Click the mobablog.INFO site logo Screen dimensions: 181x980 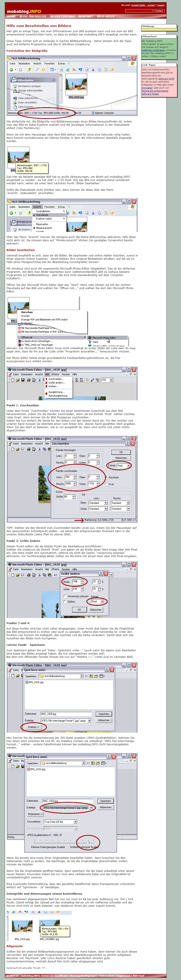click(24, 11)
